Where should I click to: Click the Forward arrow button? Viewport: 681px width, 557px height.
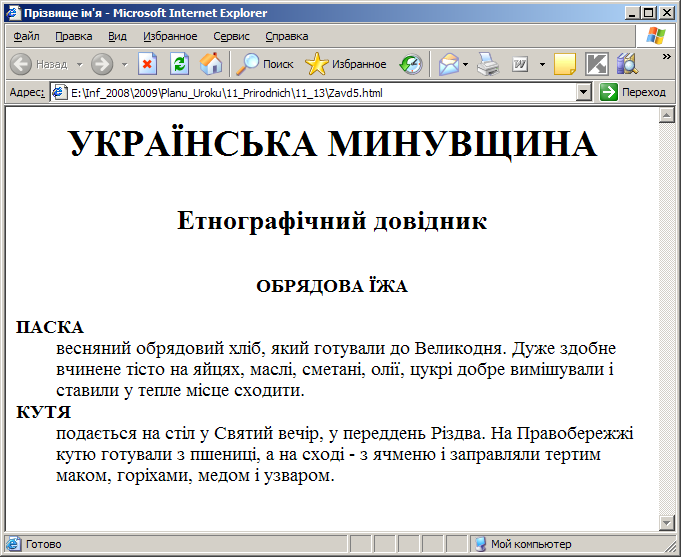pos(102,64)
